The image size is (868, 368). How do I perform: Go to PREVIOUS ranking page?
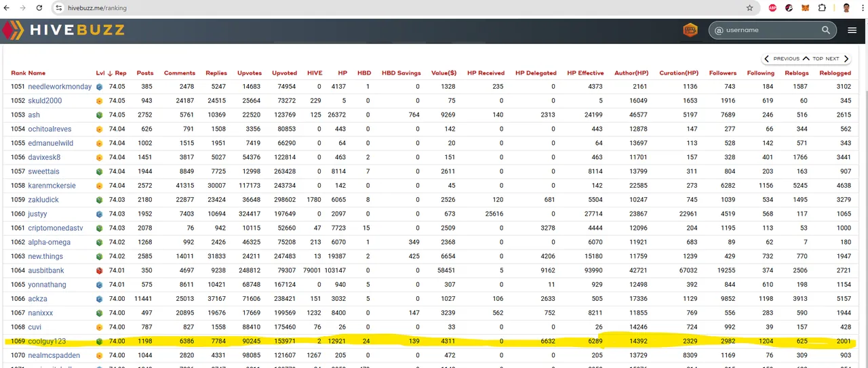[782, 59]
